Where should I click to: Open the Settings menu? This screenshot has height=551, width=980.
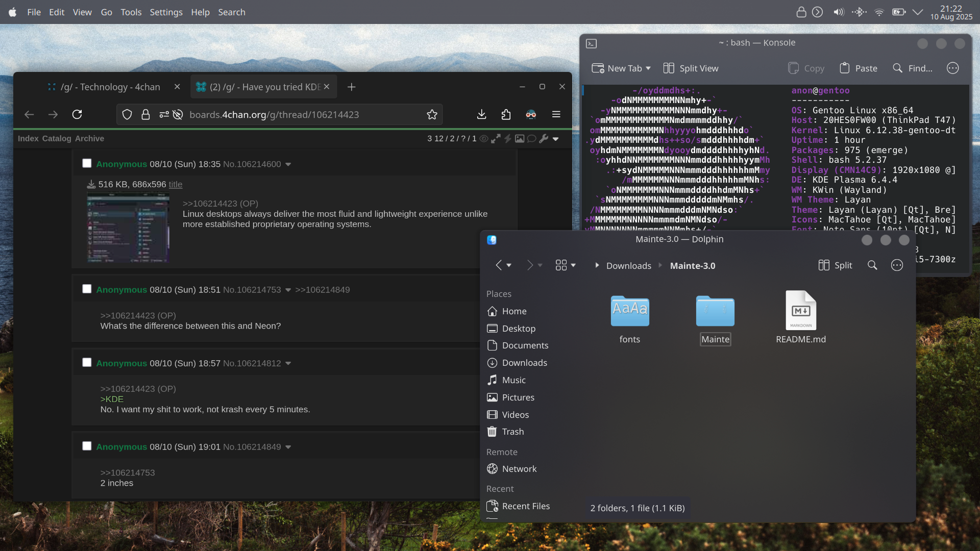[166, 12]
